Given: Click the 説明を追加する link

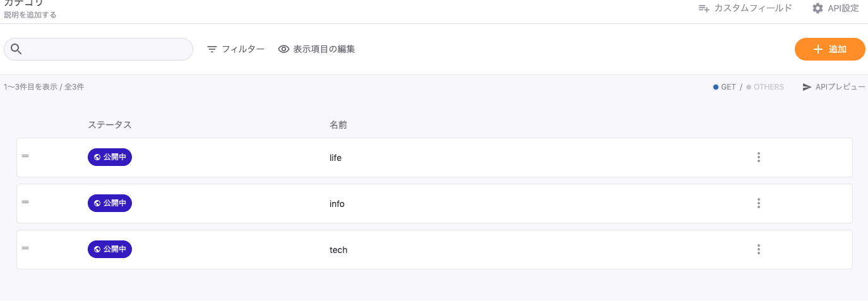Looking at the screenshot, I should click(x=30, y=15).
